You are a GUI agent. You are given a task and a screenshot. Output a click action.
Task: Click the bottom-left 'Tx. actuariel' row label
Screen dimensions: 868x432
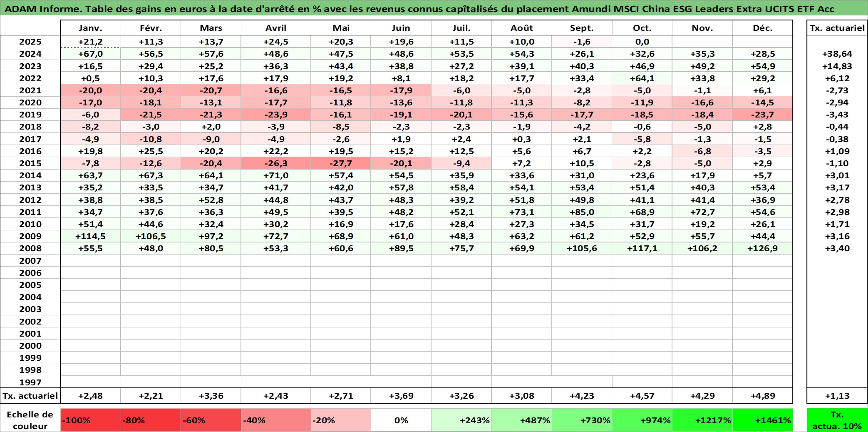(30, 396)
